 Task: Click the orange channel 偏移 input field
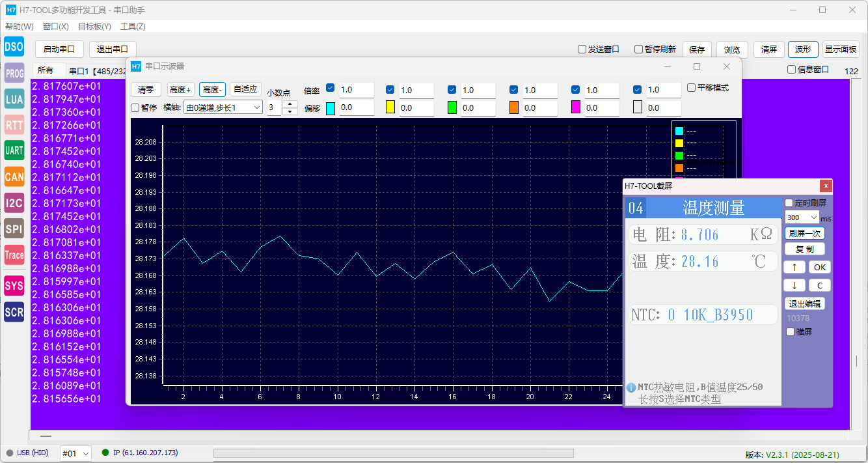pos(539,108)
